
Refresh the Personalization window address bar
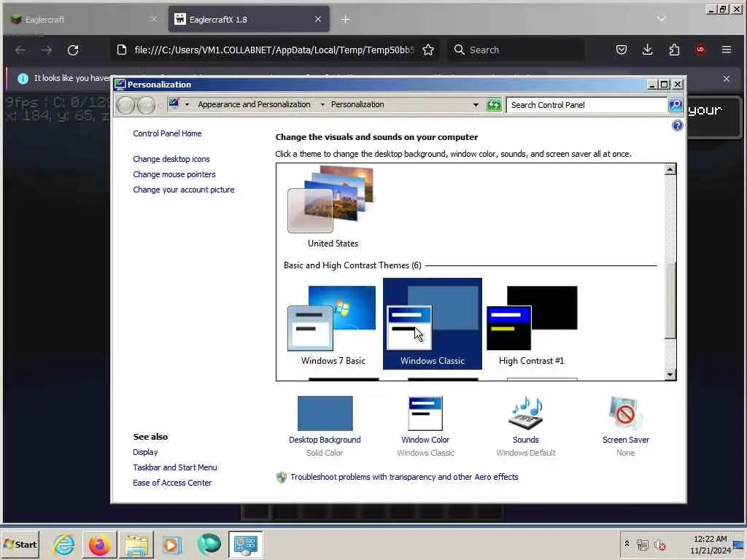[494, 105]
